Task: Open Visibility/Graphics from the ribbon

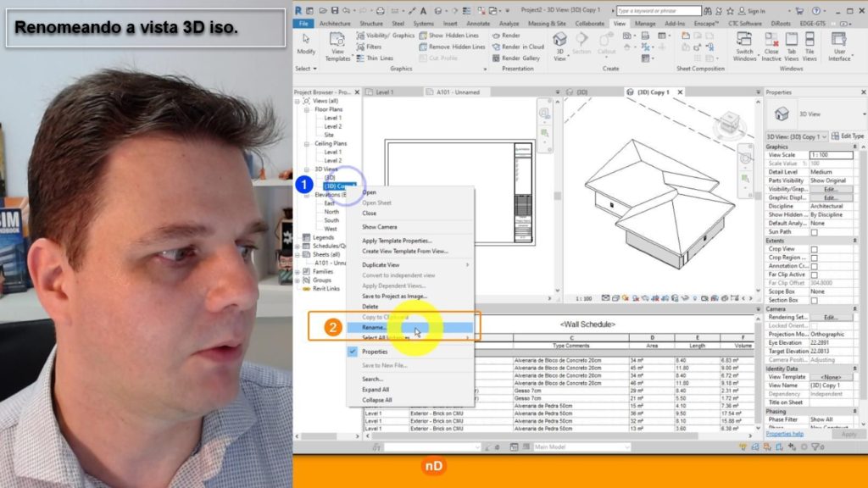Action: click(386, 36)
